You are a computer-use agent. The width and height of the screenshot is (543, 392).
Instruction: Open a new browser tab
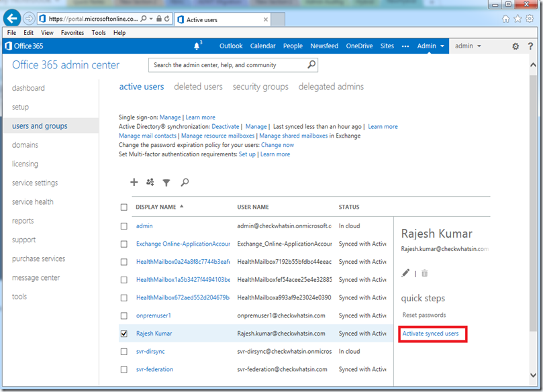[x=278, y=19]
